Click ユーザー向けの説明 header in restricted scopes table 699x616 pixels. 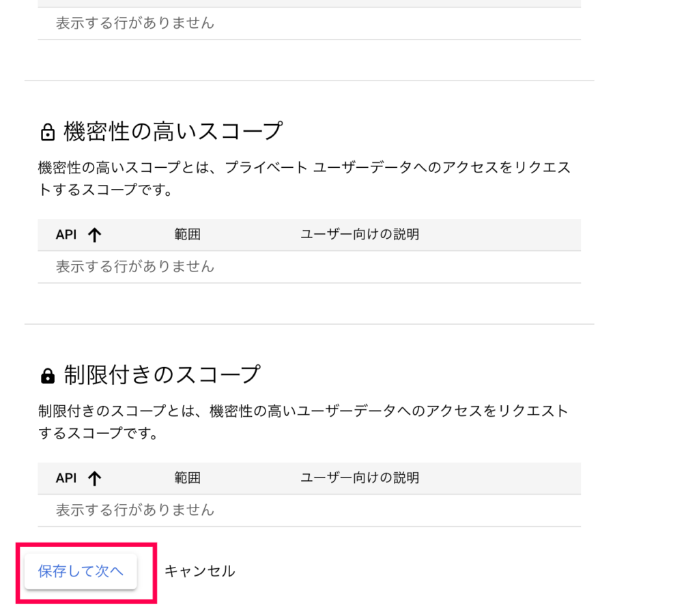(360, 478)
